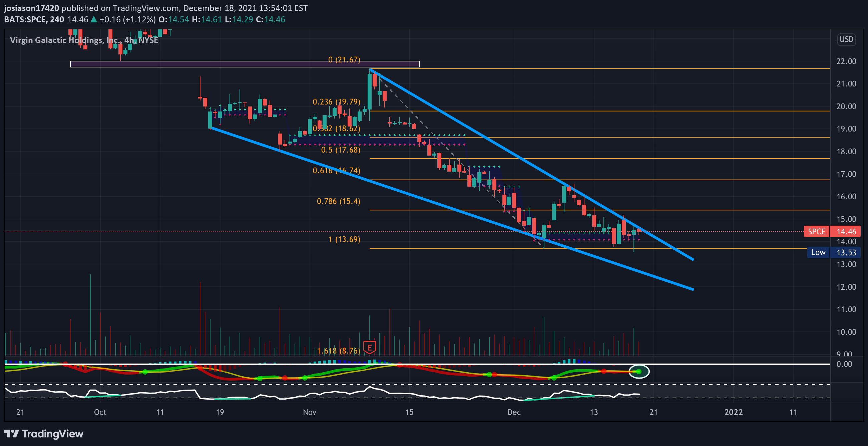The image size is (868, 446).
Task: Click the josiason17420 author name
Action: (31, 8)
